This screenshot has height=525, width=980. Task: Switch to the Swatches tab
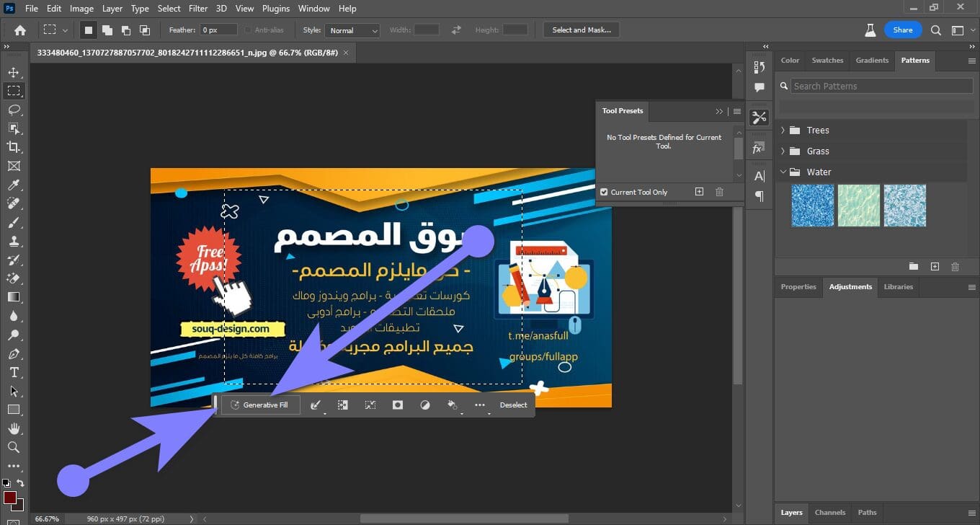(x=827, y=61)
